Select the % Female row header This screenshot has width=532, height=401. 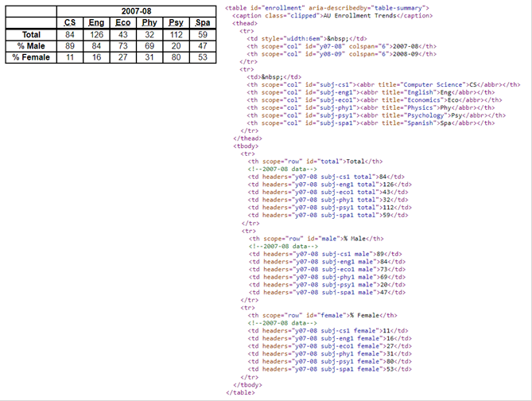point(31,57)
